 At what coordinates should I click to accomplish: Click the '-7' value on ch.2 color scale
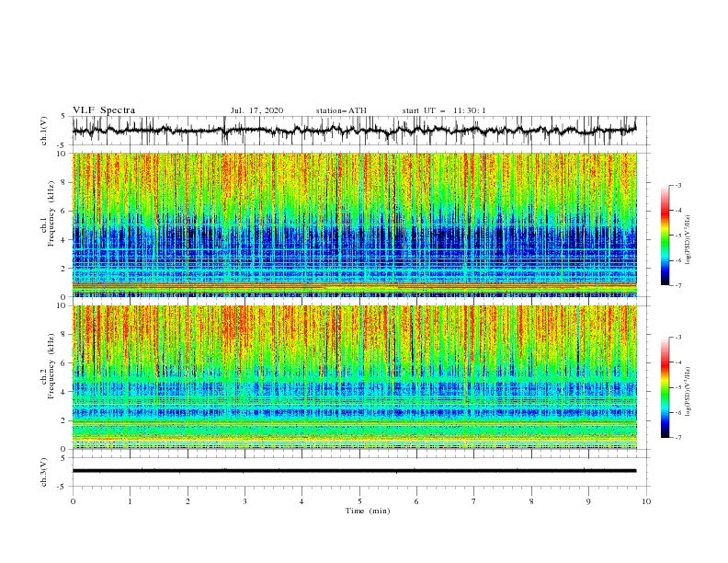coord(678,438)
